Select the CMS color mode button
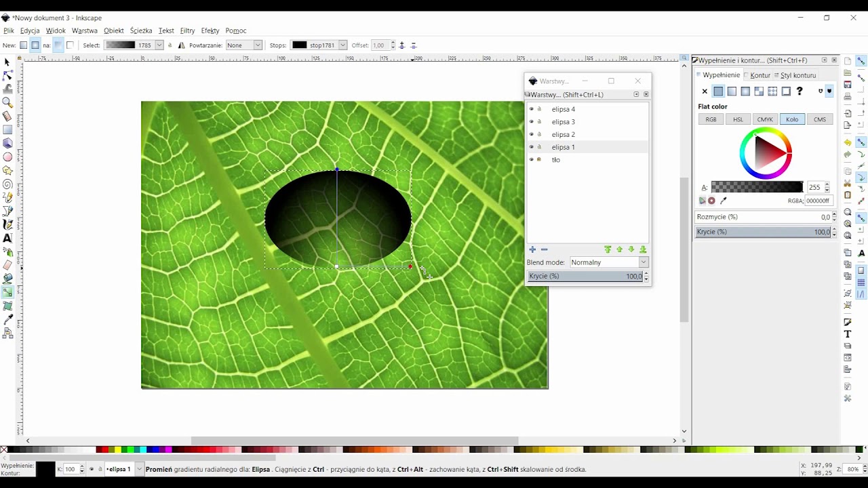 820,119
